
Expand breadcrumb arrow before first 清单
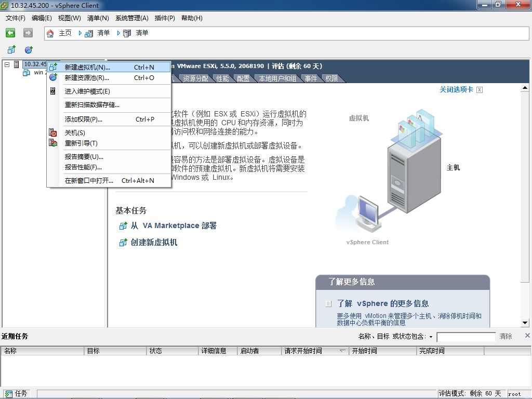coord(80,33)
